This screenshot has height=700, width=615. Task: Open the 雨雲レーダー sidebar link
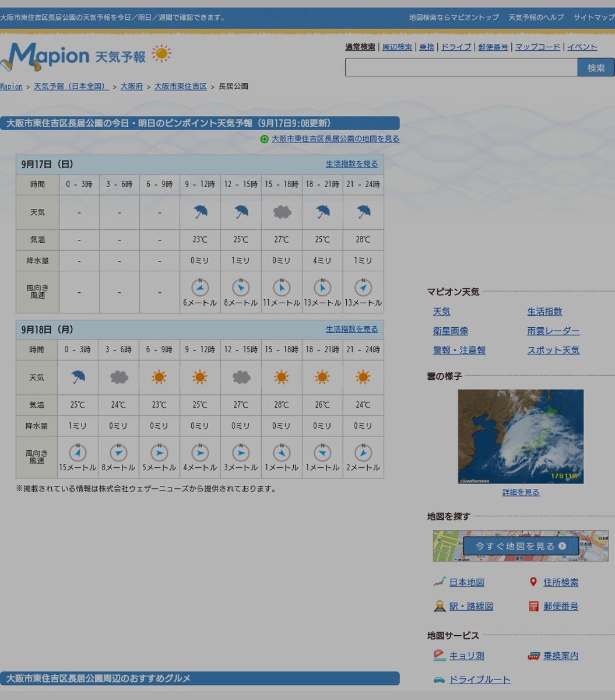[x=553, y=331]
